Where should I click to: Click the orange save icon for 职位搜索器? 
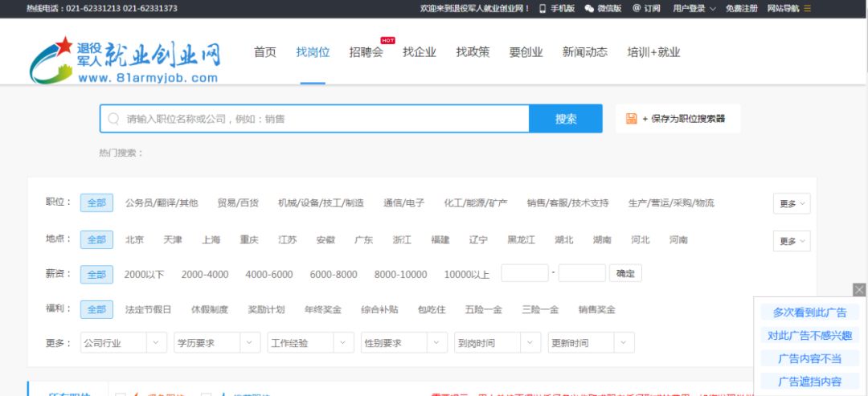click(x=631, y=118)
